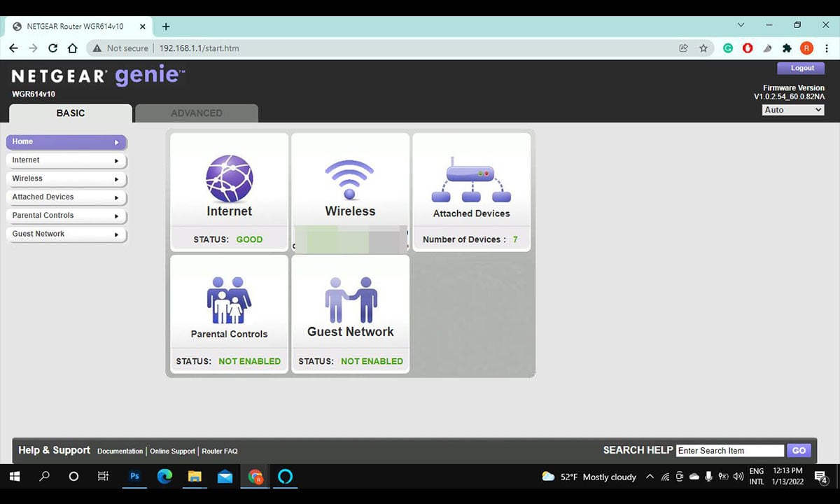Click Parental Controls STATUS: NOT ENABLED text
The image size is (840, 504).
coord(228,361)
